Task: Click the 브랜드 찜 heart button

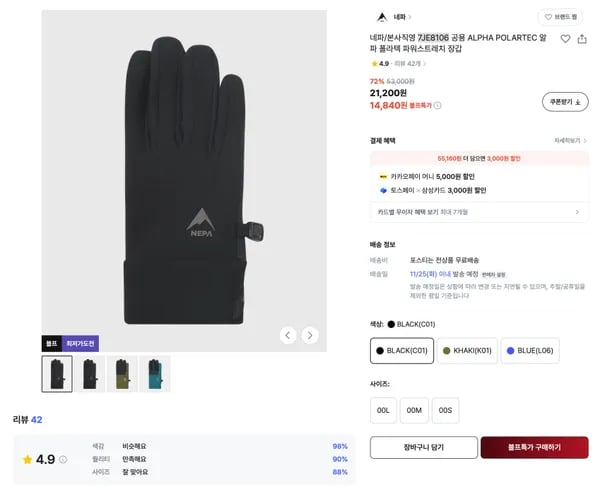Action: (x=561, y=17)
